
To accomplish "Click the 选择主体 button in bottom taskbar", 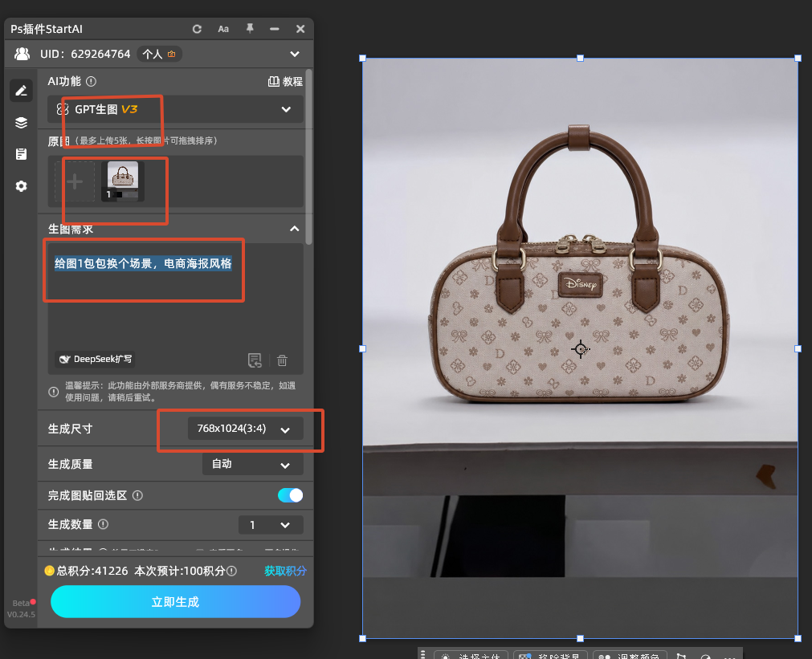I will [471, 654].
